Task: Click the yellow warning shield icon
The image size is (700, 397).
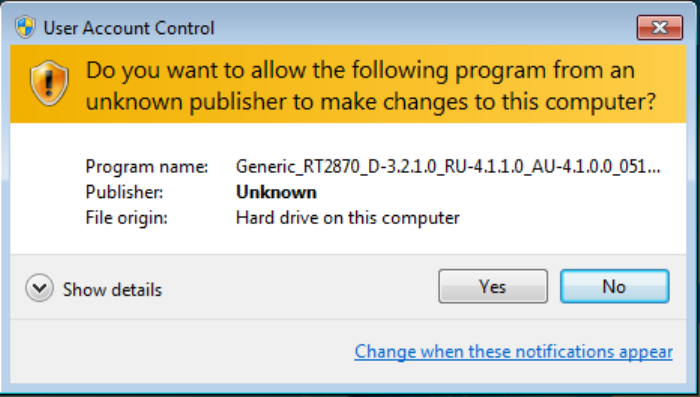Action: coord(49,83)
